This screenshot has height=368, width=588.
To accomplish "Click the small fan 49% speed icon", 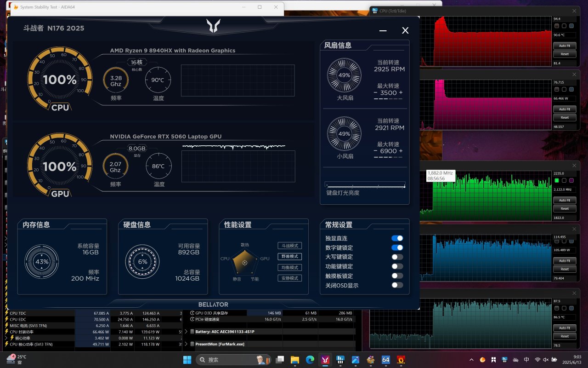I will [344, 133].
